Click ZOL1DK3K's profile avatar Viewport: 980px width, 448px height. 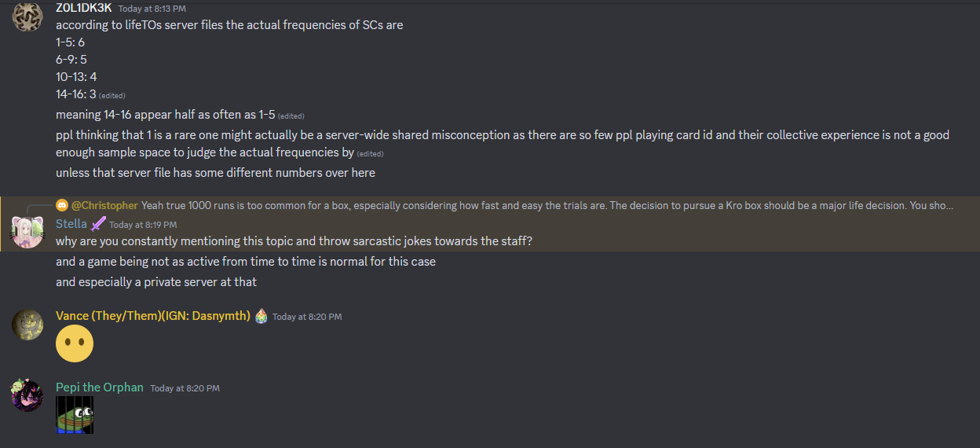tap(27, 17)
